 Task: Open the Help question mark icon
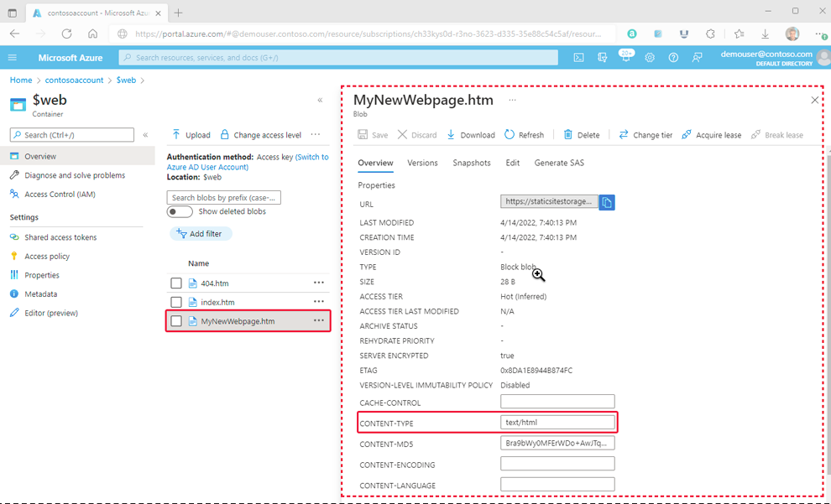pos(673,58)
